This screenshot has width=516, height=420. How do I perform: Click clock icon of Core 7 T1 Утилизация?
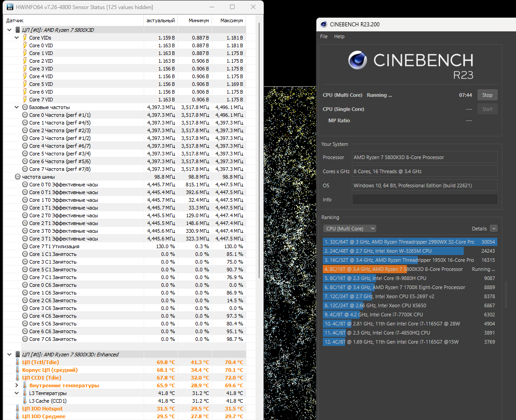click(x=25, y=246)
